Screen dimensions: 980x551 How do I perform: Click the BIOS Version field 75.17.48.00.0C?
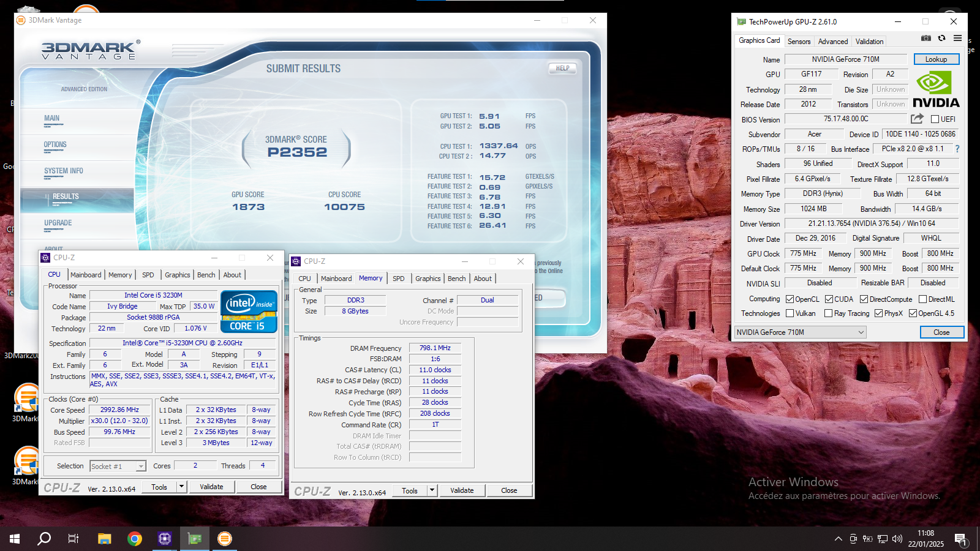[x=846, y=119]
